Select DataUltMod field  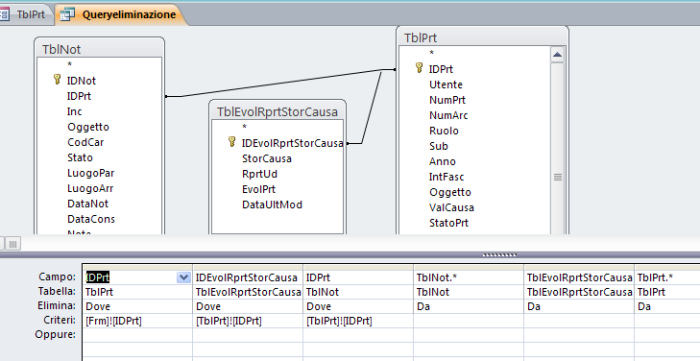click(x=272, y=204)
